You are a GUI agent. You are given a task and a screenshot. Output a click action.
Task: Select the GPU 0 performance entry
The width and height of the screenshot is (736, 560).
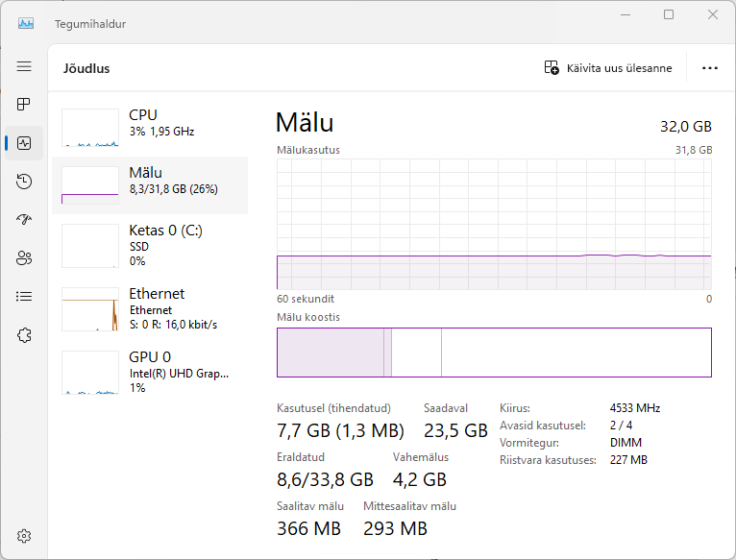pyautogui.click(x=150, y=373)
